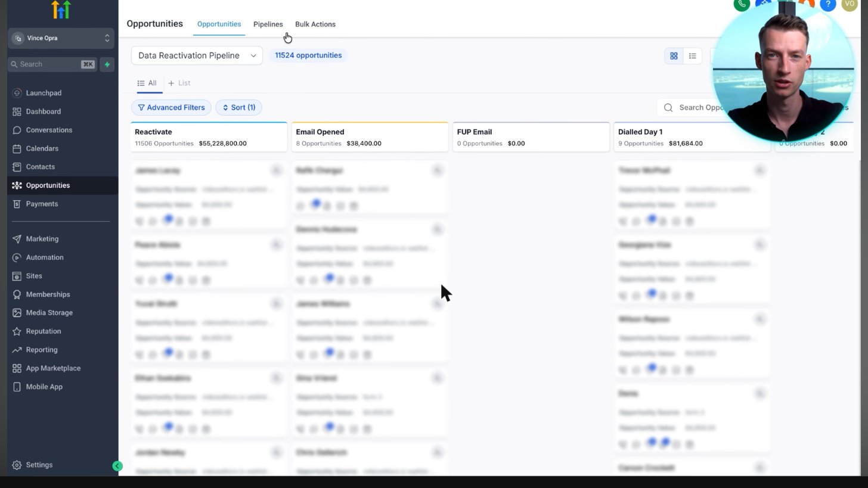
Task: Open the VO user avatar menu
Action: coord(850,4)
